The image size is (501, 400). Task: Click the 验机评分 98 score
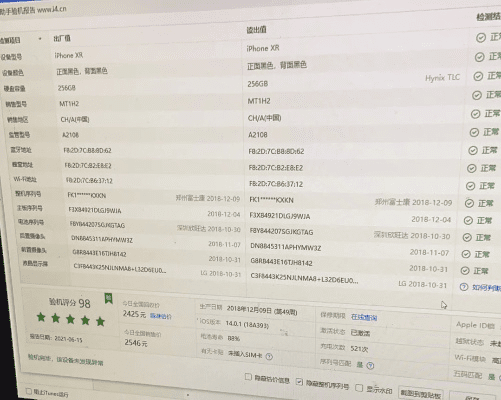click(x=70, y=303)
